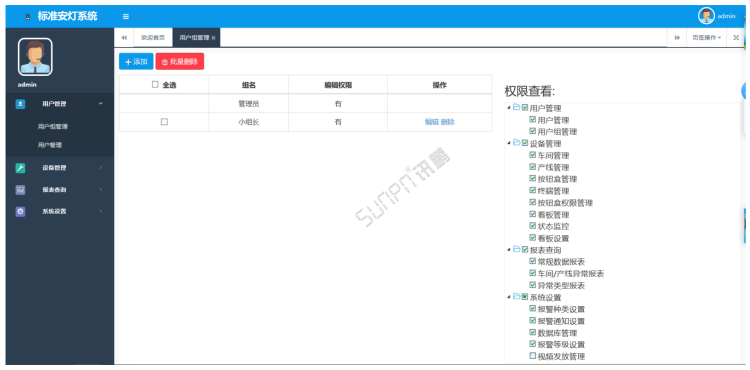This screenshot has width=750, height=370.
Task: Collapse the 设备管理 node in permission tree
Action: (x=508, y=143)
